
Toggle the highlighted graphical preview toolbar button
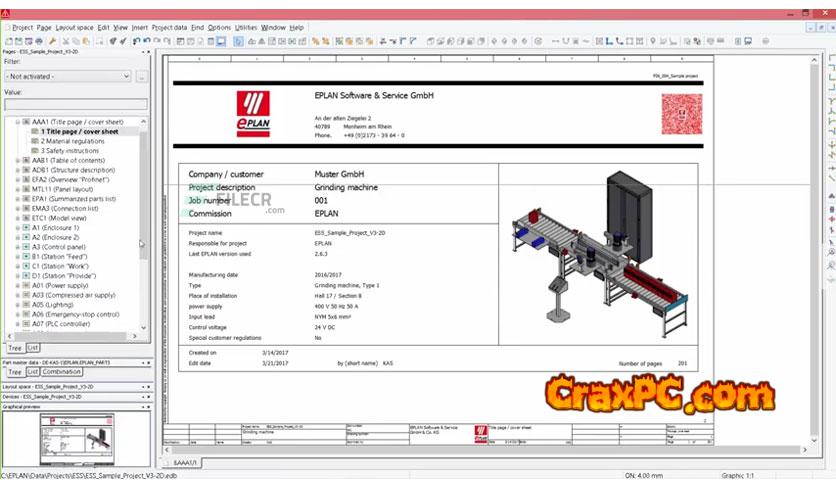221,41
